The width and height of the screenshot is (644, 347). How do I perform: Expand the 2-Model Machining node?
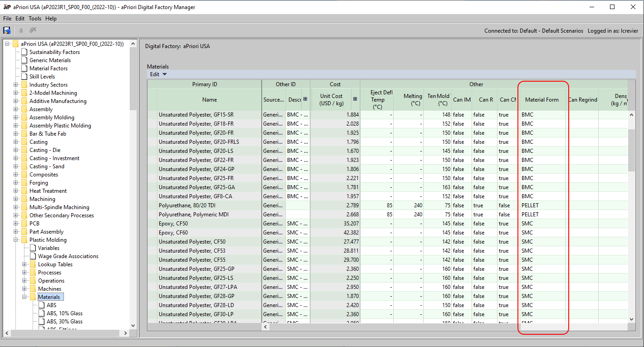(x=16, y=93)
